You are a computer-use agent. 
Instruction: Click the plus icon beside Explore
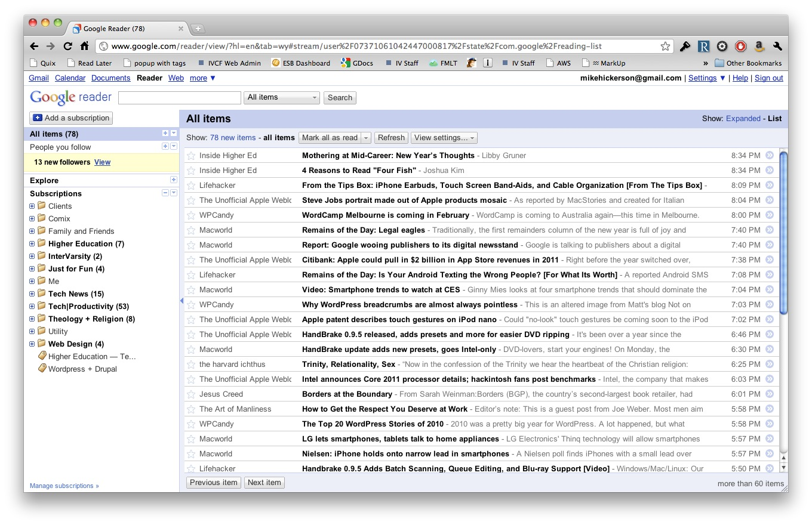(174, 180)
